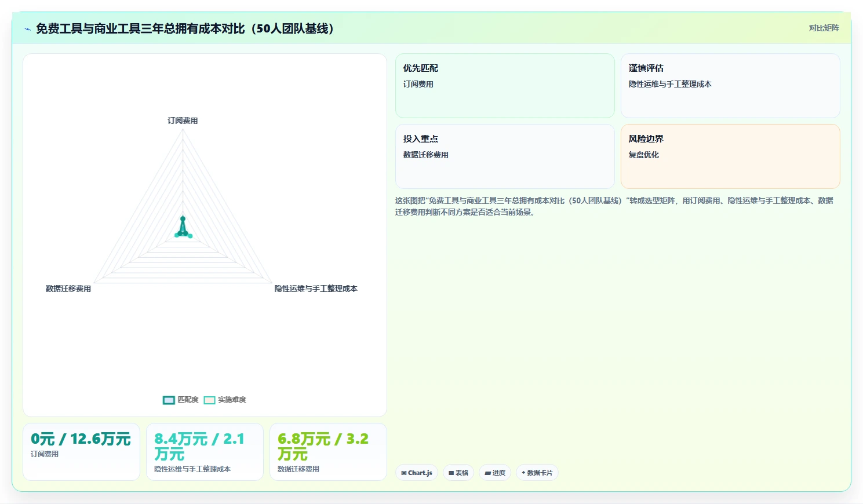
Task: Toggle the 实施难度 legend item
Action: click(x=225, y=400)
